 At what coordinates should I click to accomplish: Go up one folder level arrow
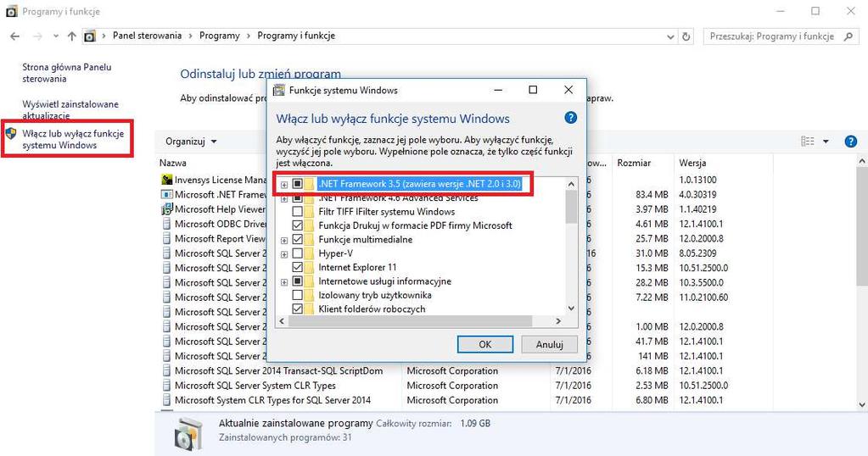coord(71,36)
